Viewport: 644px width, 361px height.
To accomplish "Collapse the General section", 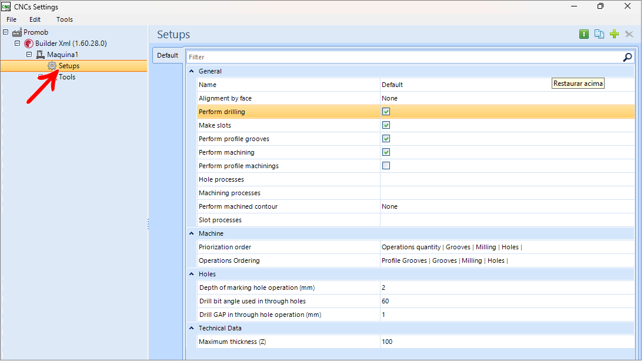I will click(191, 71).
